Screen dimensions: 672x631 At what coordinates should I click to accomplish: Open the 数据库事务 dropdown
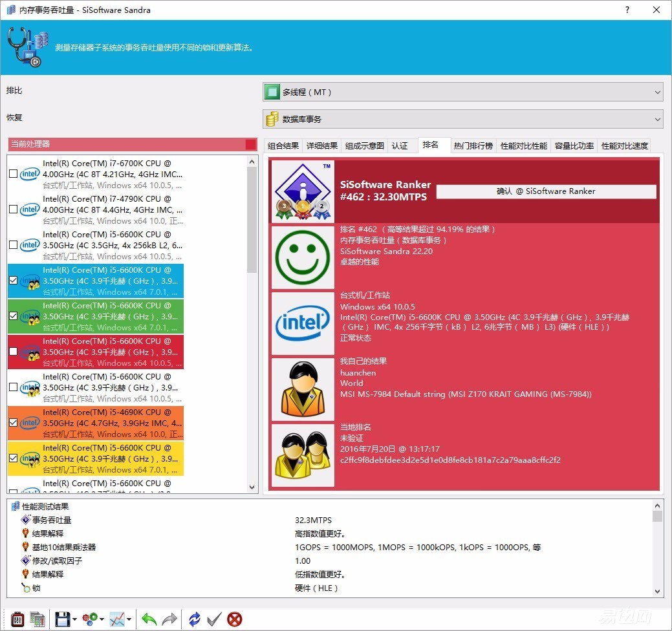coord(463,119)
